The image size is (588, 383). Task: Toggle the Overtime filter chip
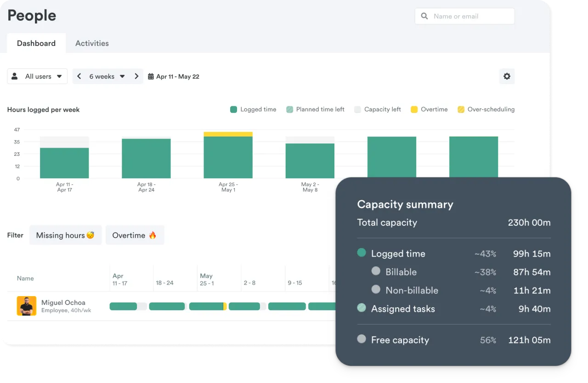tap(135, 235)
